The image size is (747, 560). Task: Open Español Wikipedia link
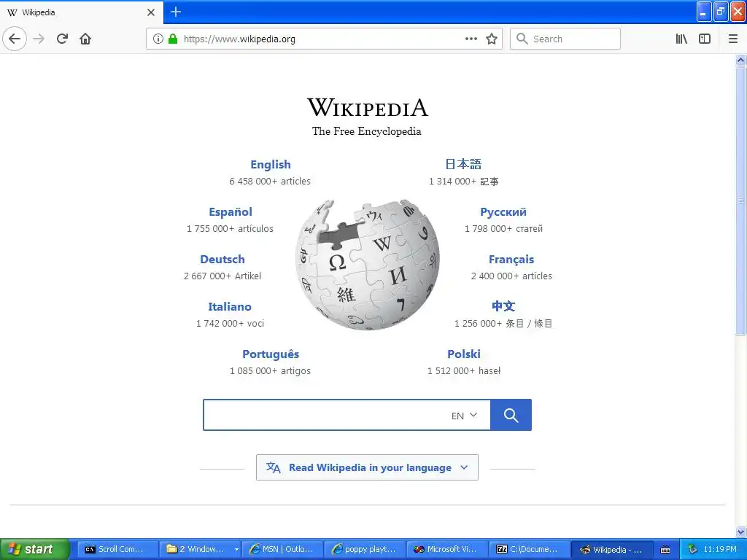230,212
